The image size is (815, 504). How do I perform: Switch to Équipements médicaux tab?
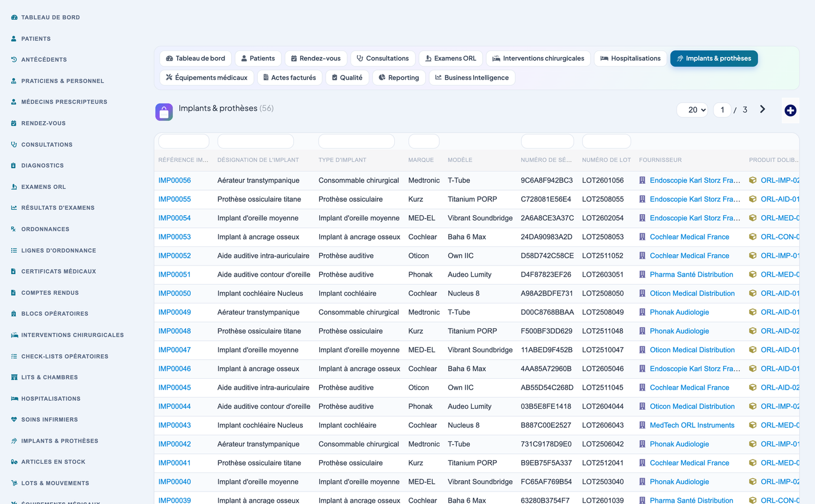[206, 78]
